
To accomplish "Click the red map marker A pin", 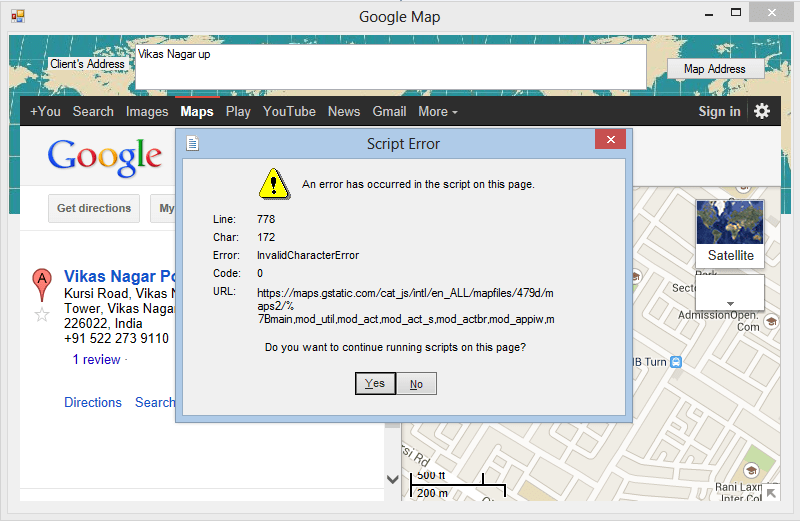I will click(x=42, y=284).
